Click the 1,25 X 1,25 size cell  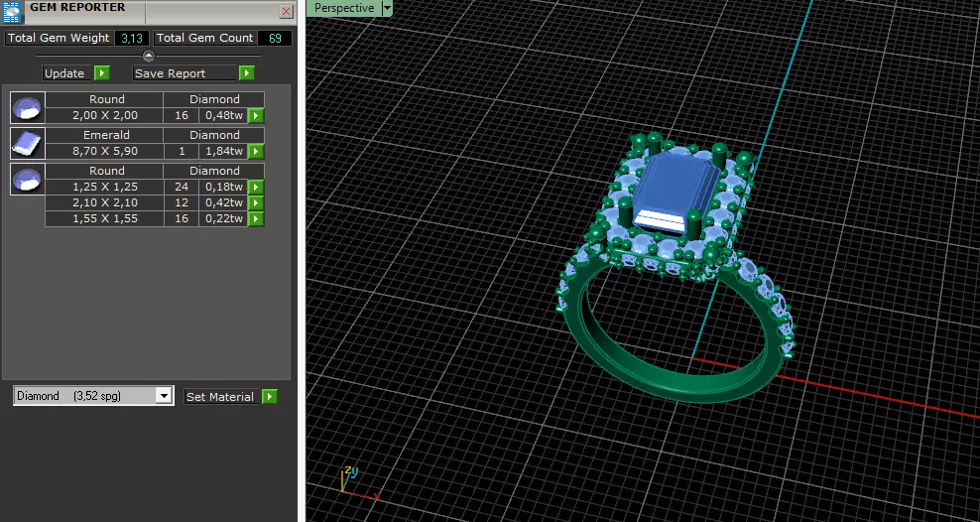(x=104, y=187)
